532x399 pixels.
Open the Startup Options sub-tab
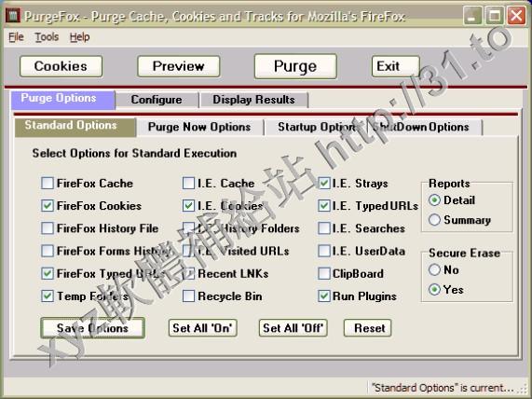[316, 128]
